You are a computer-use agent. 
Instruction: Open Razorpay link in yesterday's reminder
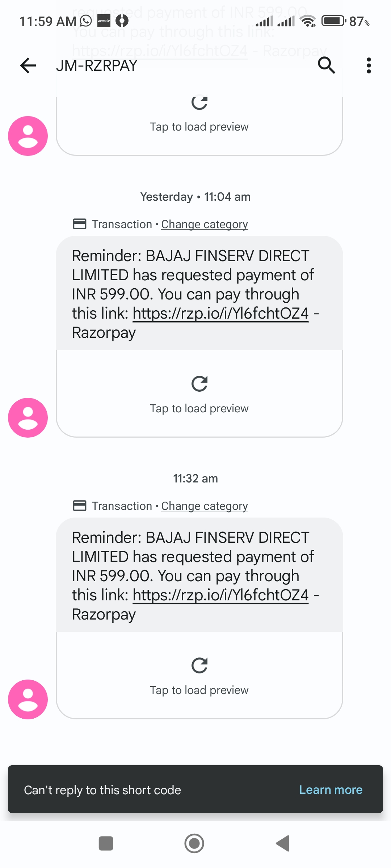click(x=220, y=314)
